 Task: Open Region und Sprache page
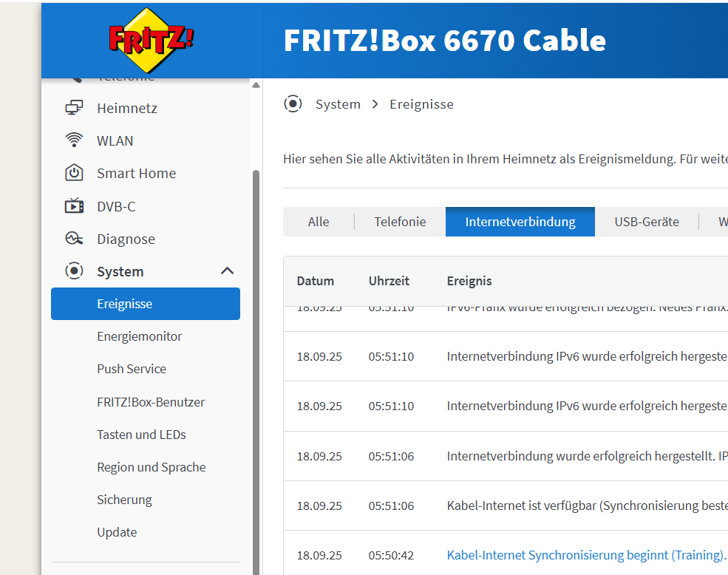pos(152,467)
